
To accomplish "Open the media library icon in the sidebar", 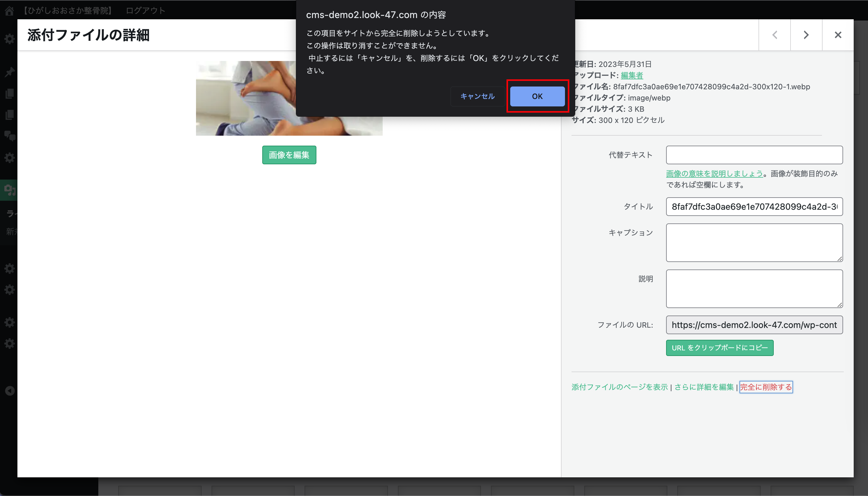I will tap(10, 190).
